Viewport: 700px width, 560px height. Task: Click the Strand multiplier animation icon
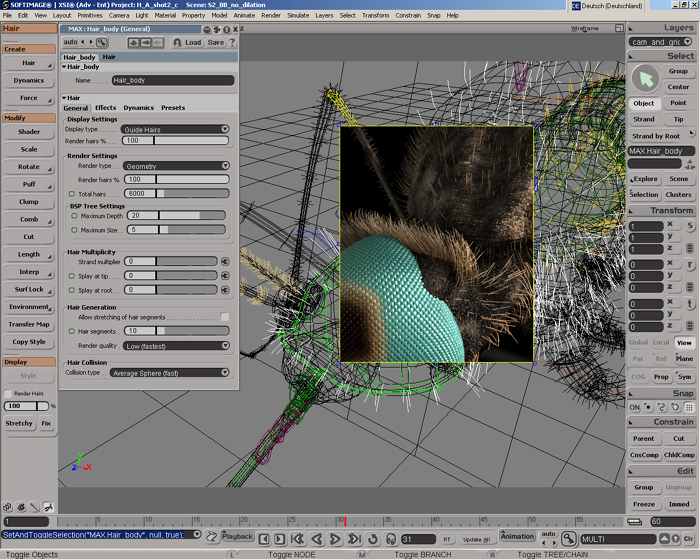click(x=225, y=261)
